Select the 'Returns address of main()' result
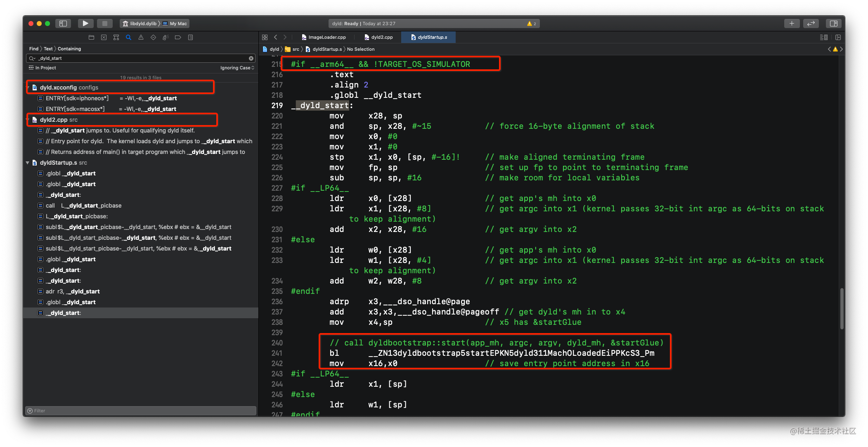Image resolution: width=868 pixels, height=447 pixels. 140,152
